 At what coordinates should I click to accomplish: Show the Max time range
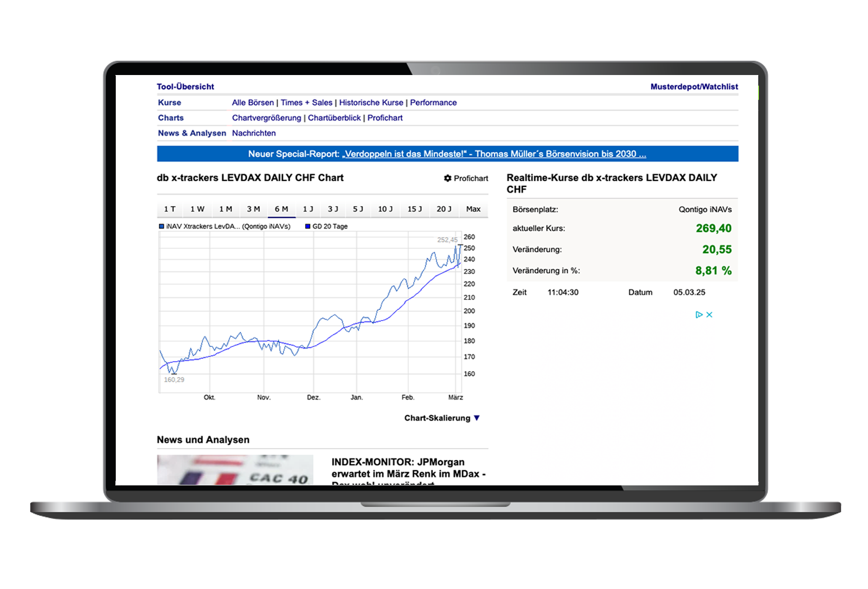click(473, 209)
